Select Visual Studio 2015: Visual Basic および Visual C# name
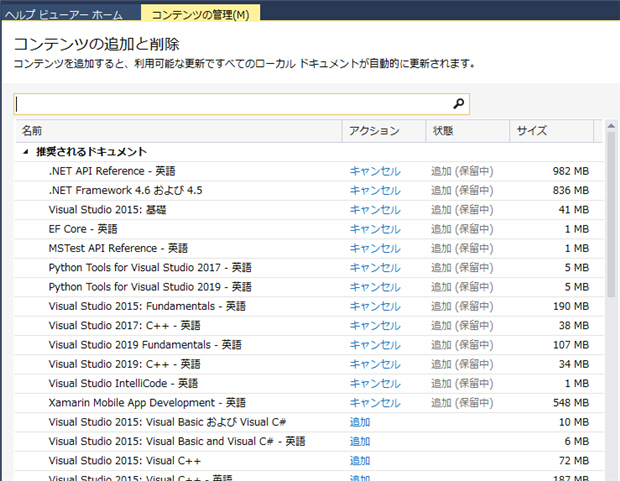Screen dimensions: 620x481 pyautogui.click(x=167, y=422)
